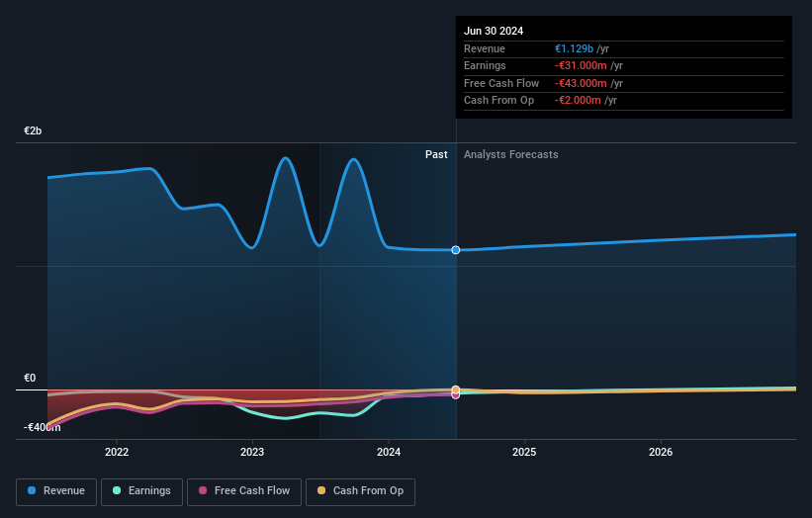Click the -€43.000m free cash flow value
This screenshot has width=812, height=518.
(581, 83)
